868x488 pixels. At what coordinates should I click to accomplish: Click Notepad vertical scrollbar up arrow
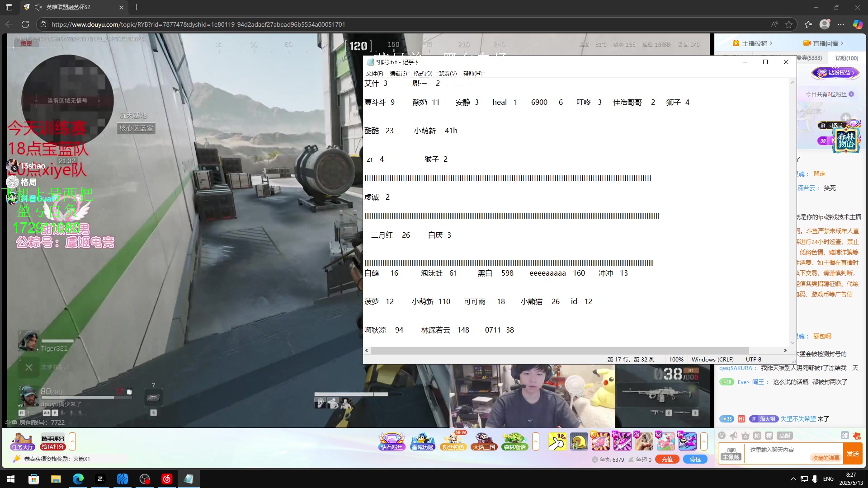coord(793,82)
